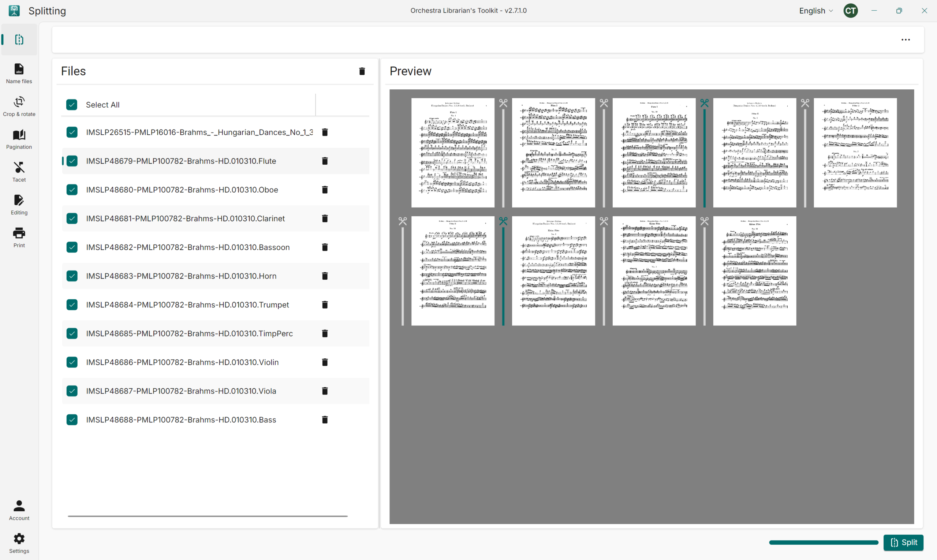937x560 pixels.
Task: Toggle split scissors after seventh preview page
Action: coord(604,221)
